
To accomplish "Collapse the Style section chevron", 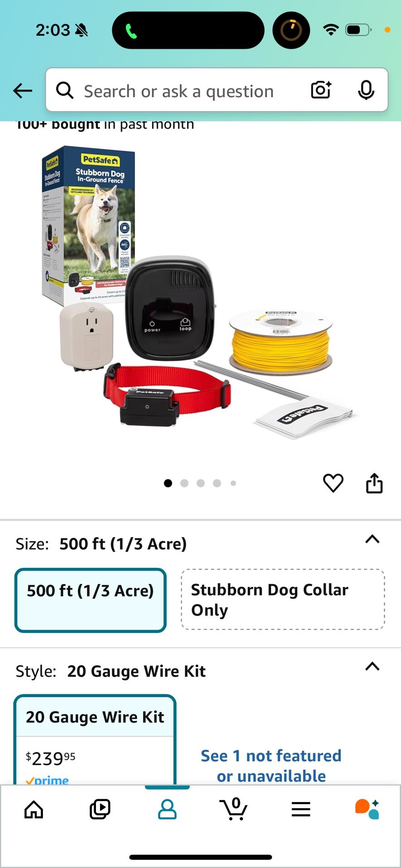I will click(x=372, y=666).
